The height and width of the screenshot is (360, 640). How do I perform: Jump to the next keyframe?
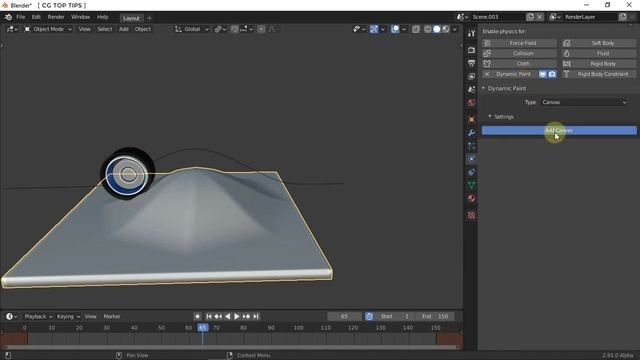coord(246,316)
